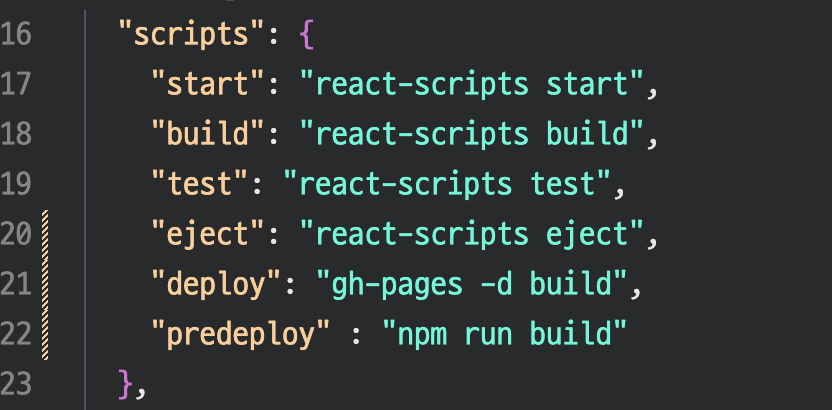Click line number 22 in the gutter
Screen dimensions: 832x410
click(x=15, y=334)
